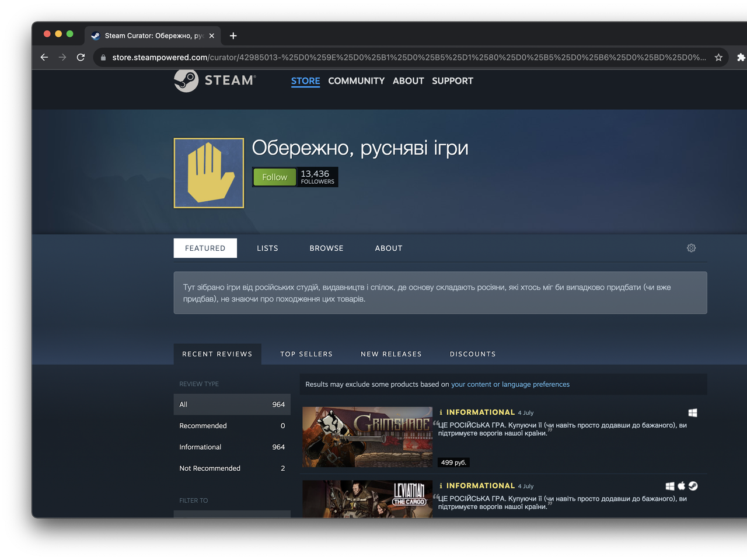The image size is (747, 560).
Task: Click the 13,436 followers count
Action: pyautogui.click(x=317, y=177)
